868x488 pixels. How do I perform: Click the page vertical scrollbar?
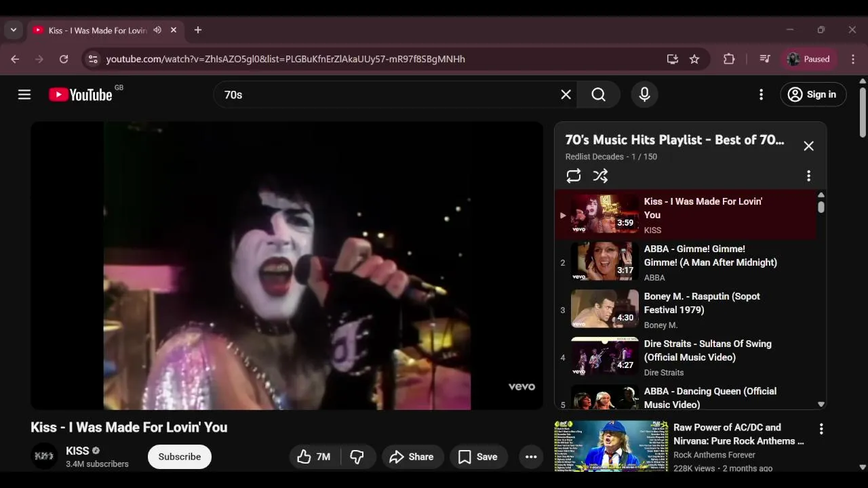863,112
